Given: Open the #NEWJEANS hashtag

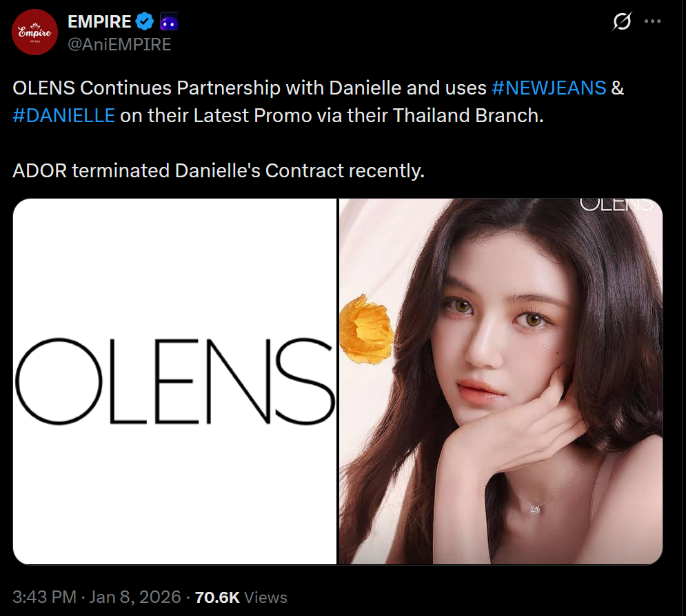Looking at the screenshot, I should tap(549, 88).
